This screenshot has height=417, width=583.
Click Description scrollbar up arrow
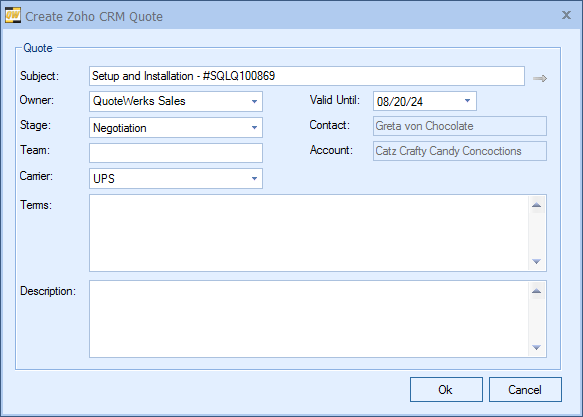(537, 291)
